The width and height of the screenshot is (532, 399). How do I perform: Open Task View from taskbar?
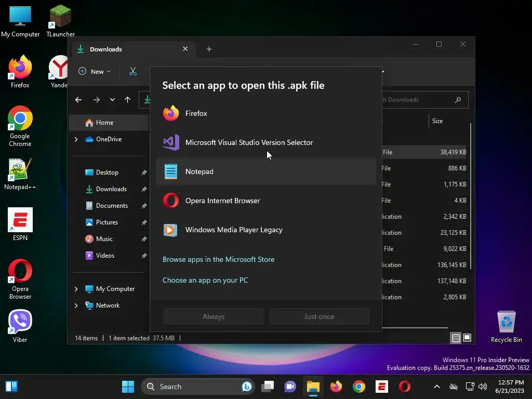click(268, 387)
